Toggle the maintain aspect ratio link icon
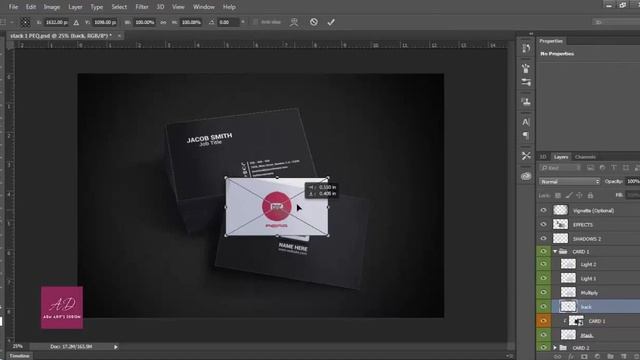Image resolution: width=640 pixels, height=360 pixels. tap(163, 22)
